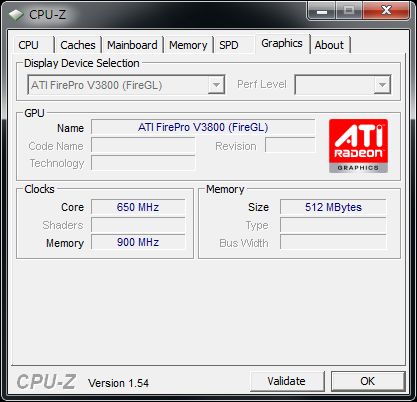Open the Caches tab
The height and width of the screenshot is (402, 417).
[78, 45]
